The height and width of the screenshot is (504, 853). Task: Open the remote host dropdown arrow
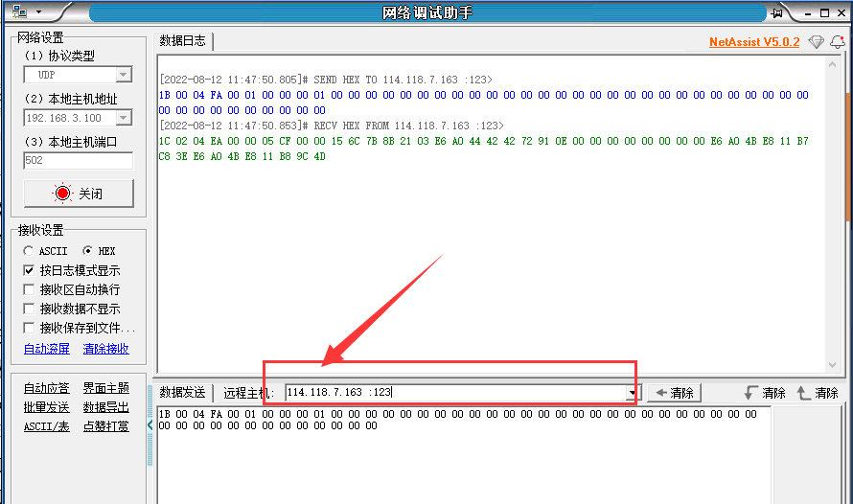[632, 393]
